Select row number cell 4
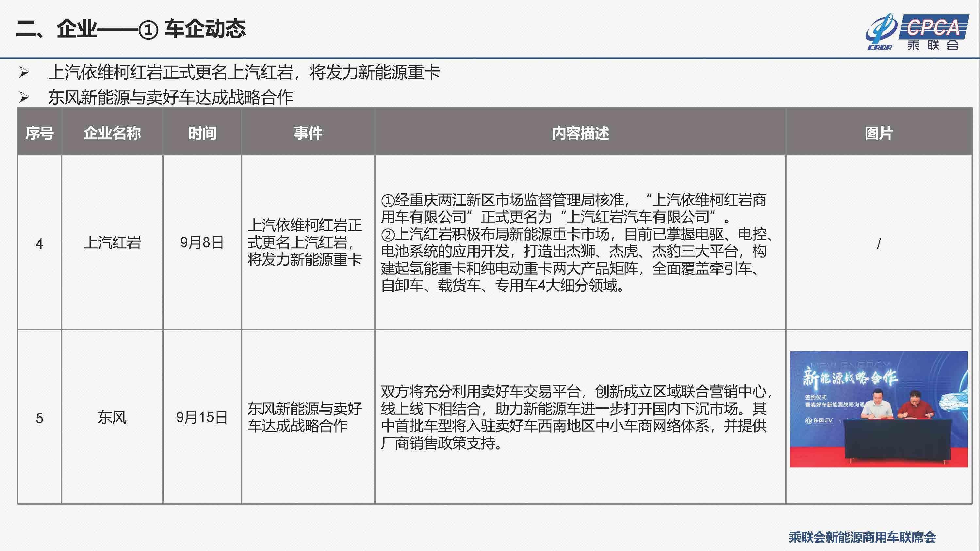This screenshot has height=551, width=980. (x=40, y=243)
